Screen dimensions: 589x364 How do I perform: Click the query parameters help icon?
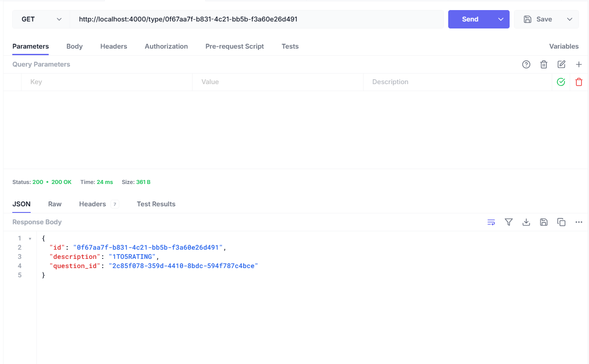pyautogui.click(x=526, y=64)
